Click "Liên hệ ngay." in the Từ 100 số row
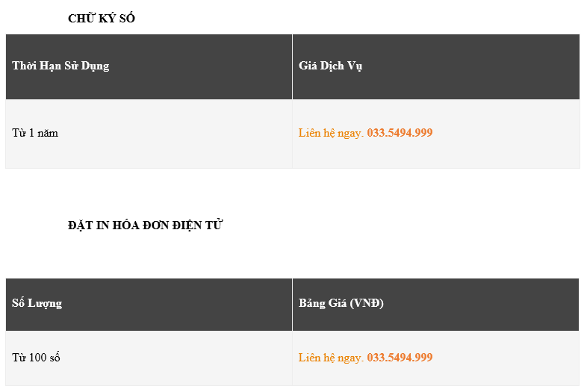Viewport: 584px width, 392px height. (x=331, y=358)
